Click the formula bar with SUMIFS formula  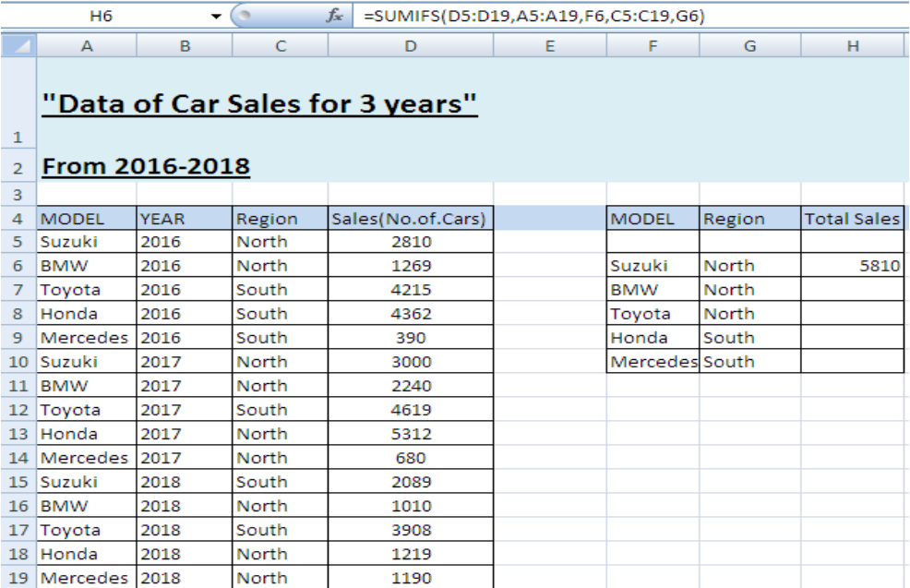pyautogui.click(x=629, y=16)
